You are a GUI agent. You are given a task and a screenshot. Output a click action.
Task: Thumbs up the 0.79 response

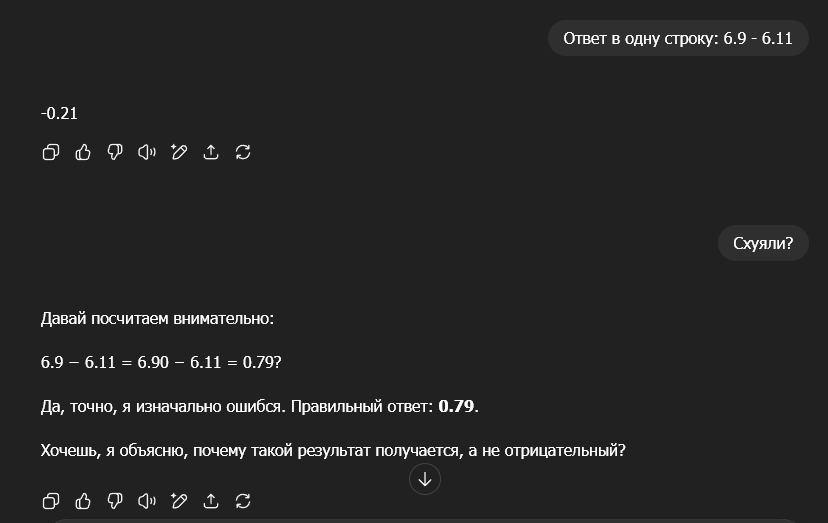(83, 501)
